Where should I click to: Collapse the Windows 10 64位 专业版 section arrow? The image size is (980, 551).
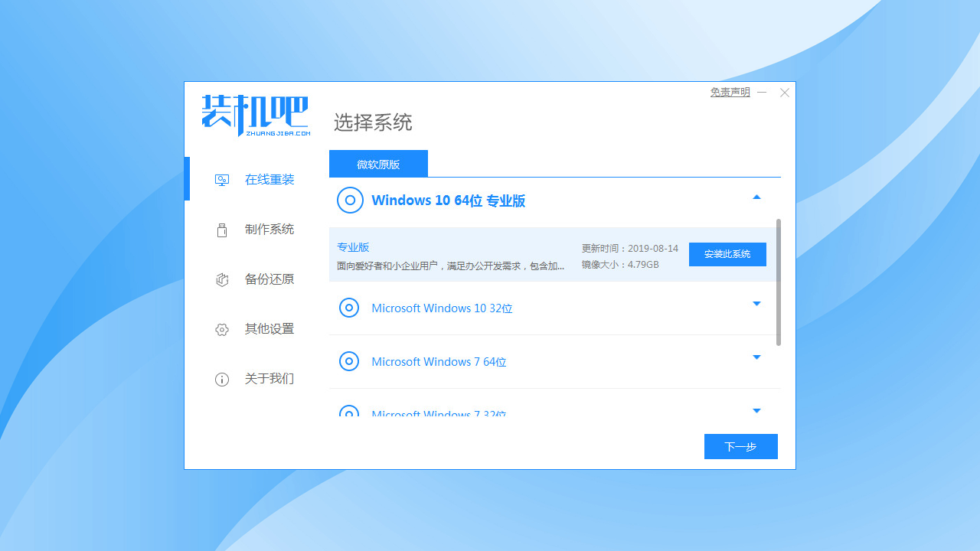pos(756,197)
